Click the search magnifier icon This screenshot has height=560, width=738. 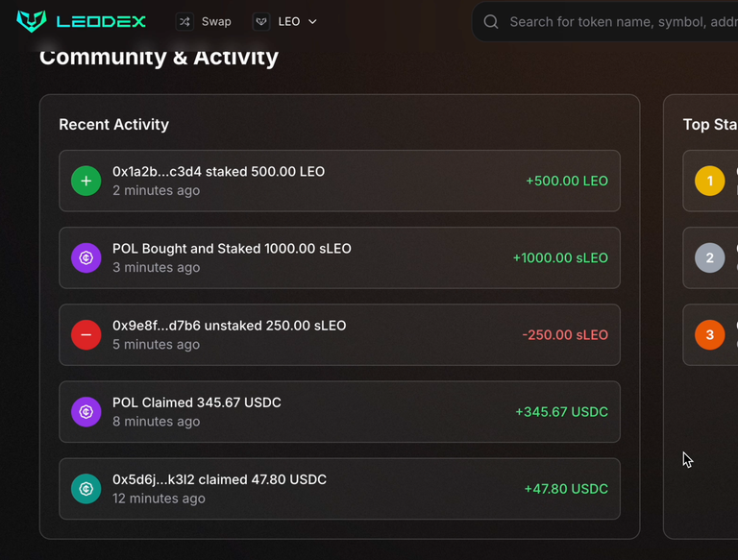491,22
